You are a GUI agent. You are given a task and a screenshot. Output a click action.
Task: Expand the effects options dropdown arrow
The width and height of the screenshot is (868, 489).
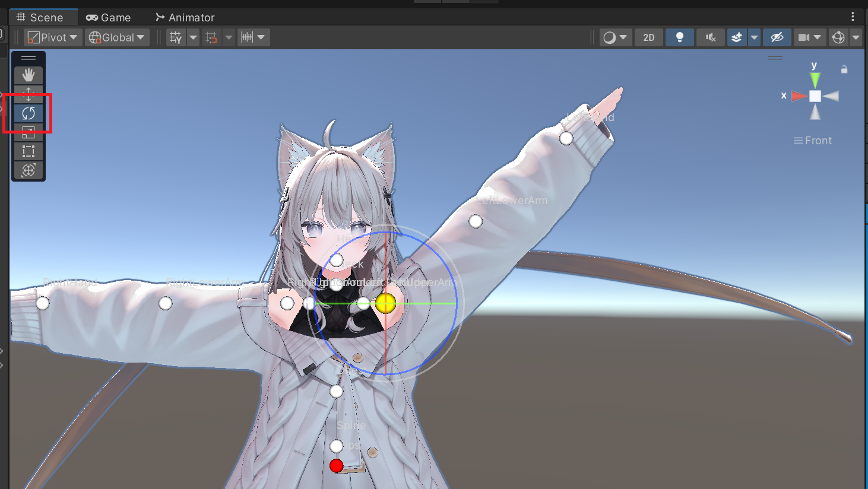coord(754,37)
